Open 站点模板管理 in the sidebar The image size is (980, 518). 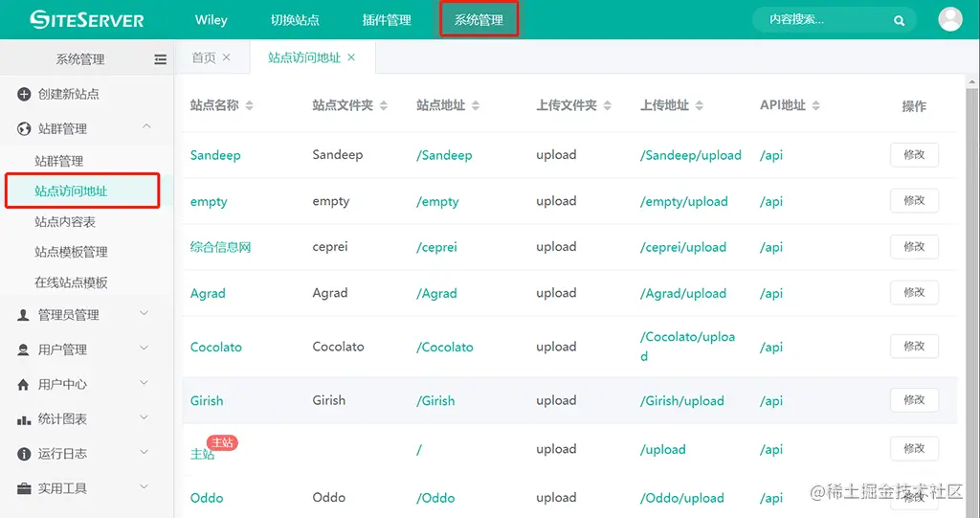click(71, 252)
